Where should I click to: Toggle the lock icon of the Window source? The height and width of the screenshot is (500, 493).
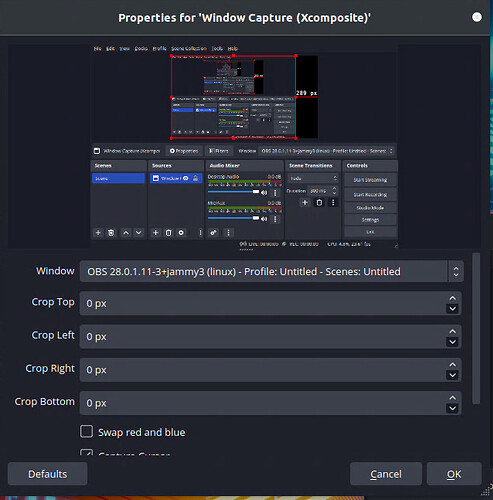196,178
